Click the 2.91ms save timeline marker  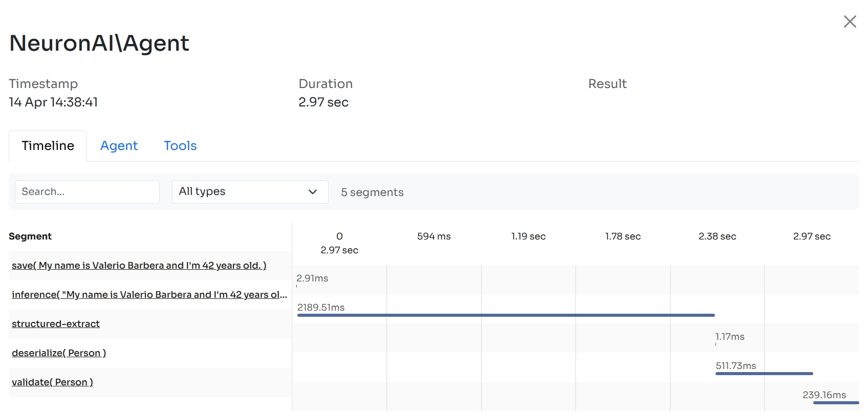point(297,286)
